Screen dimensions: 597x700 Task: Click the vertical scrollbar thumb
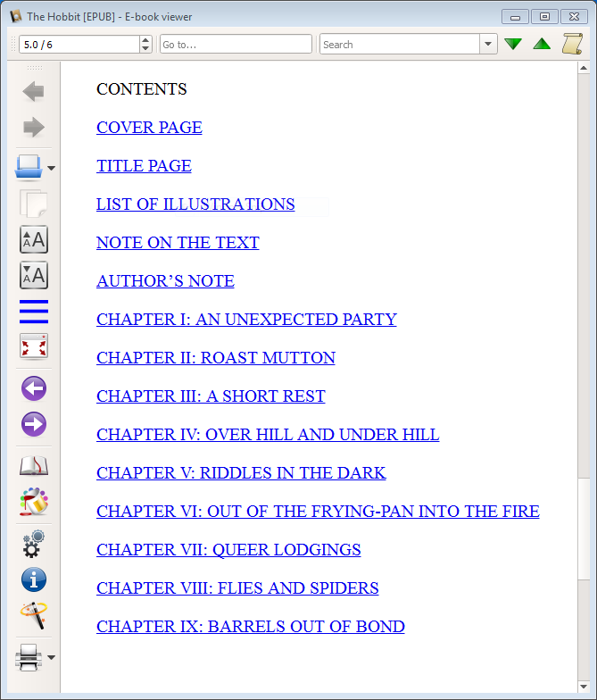click(584, 529)
